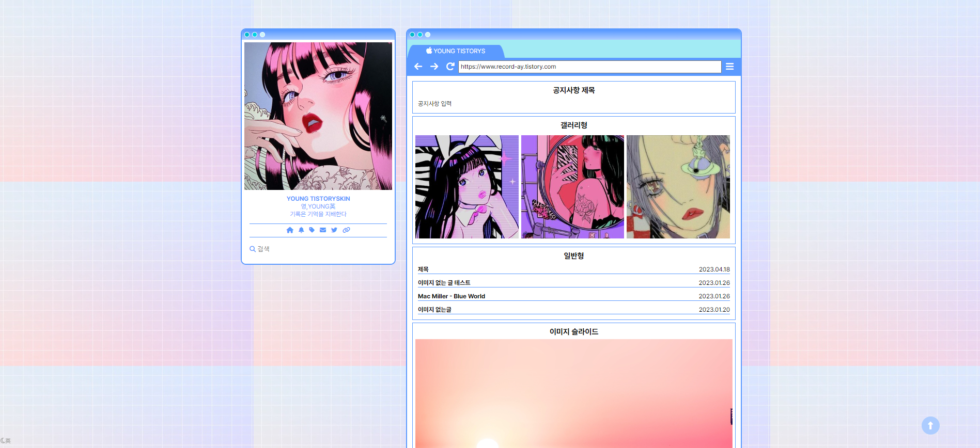The width and height of the screenshot is (980, 448).
Task: Click the 갤러리형 section heading
Action: point(574,125)
